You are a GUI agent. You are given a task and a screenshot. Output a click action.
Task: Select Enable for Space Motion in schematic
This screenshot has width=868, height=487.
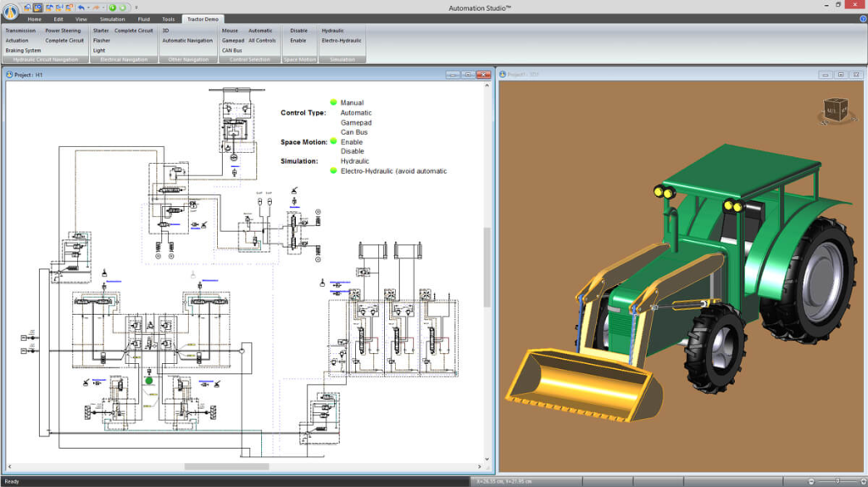point(352,142)
